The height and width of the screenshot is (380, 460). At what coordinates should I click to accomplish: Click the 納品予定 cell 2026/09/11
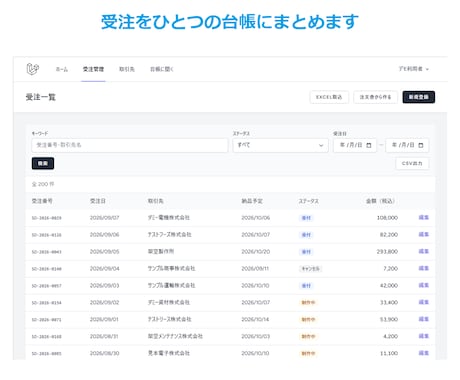(x=255, y=268)
